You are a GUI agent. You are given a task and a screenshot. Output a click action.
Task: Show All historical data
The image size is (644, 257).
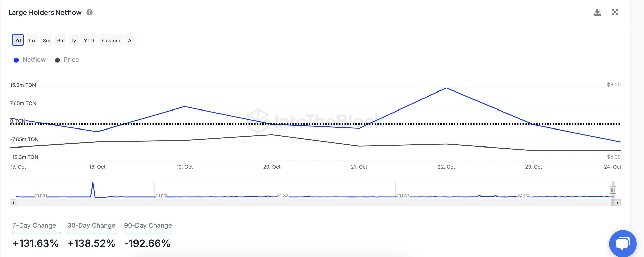pyautogui.click(x=131, y=40)
